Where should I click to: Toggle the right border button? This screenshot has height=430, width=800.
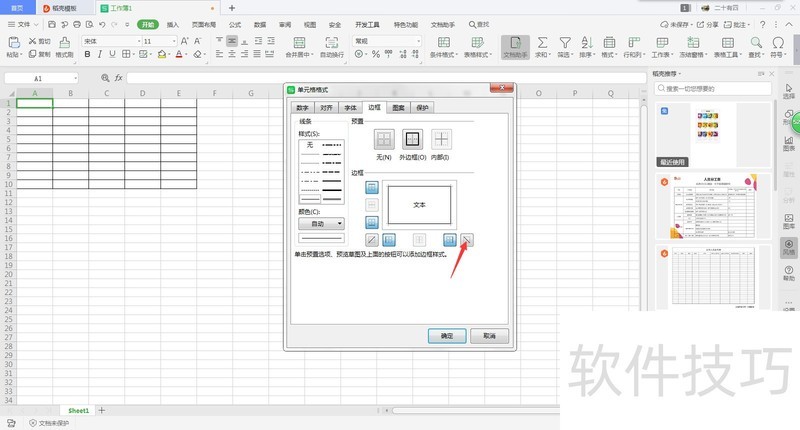pyautogui.click(x=449, y=240)
